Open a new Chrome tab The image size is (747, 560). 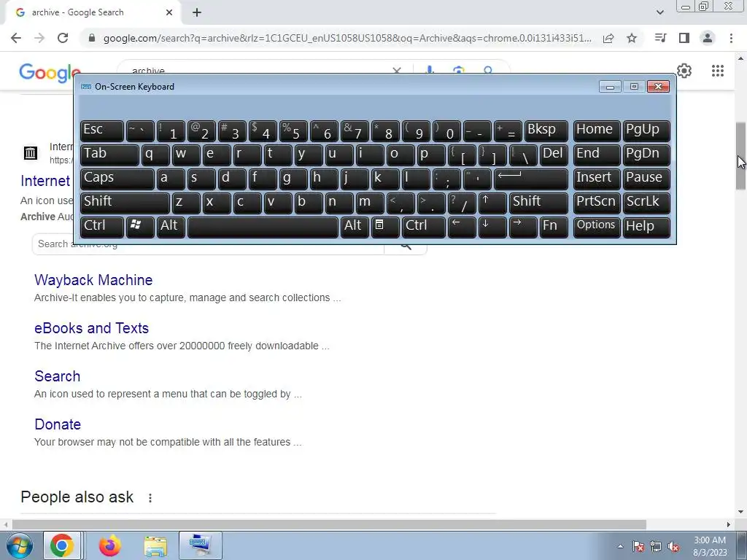tap(197, 13)
